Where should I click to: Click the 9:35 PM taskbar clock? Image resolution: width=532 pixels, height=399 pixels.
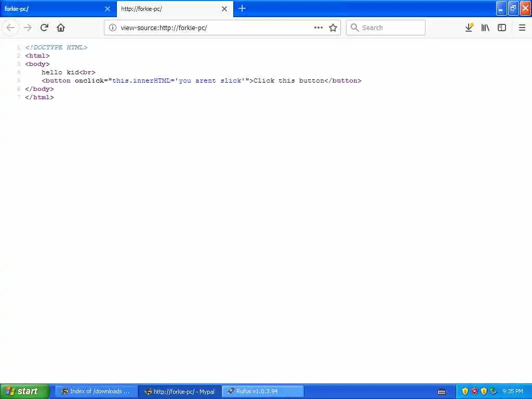tap(513, 391)
